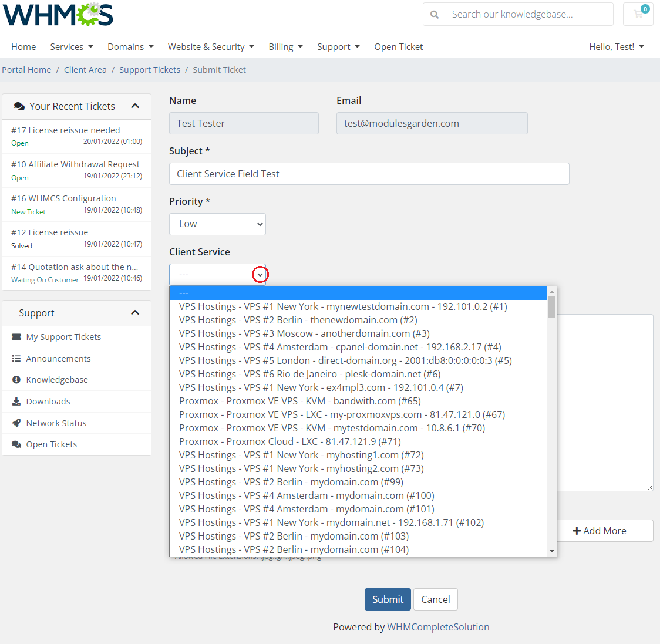
Task: Open the Services dropdown menu
Action: pyautogui.click(x=72, y=47)
